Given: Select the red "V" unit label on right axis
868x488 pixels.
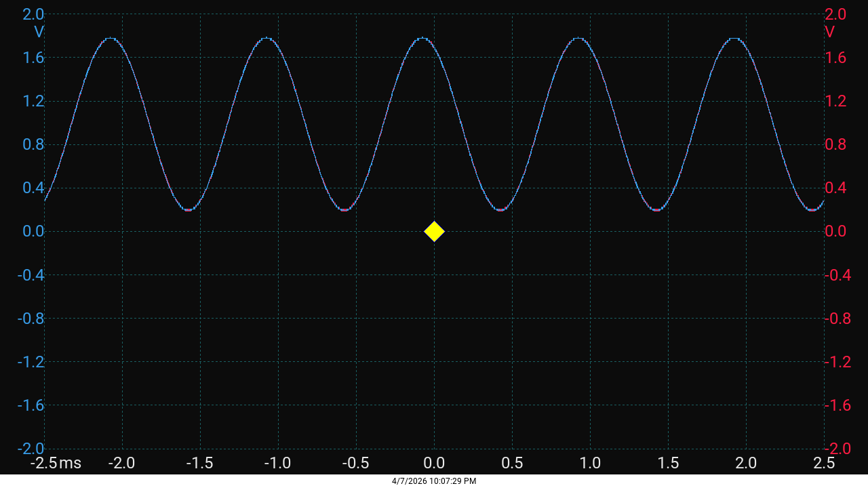Looking at the screenshot, I should 830,33.
